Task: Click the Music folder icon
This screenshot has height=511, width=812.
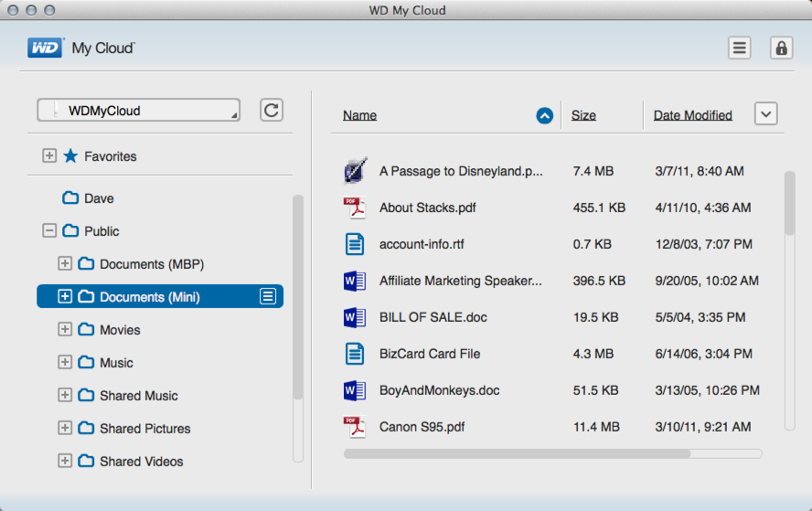Action: [86, 362]
